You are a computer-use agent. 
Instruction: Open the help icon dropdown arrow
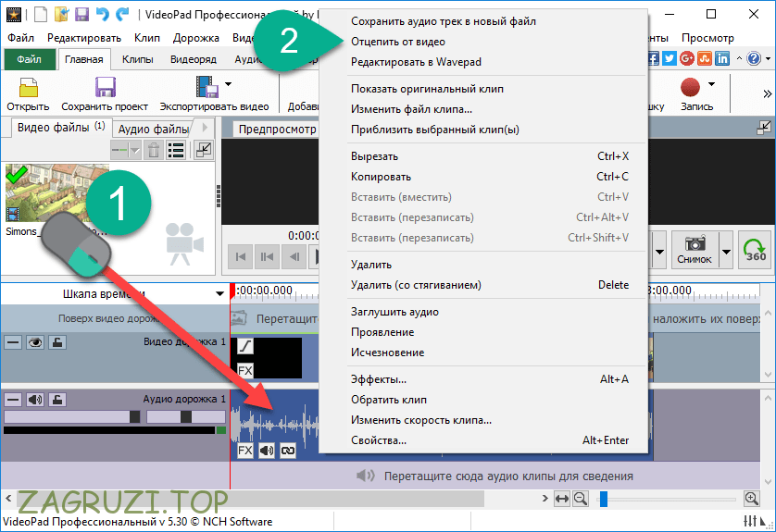(x=768, y=59)
